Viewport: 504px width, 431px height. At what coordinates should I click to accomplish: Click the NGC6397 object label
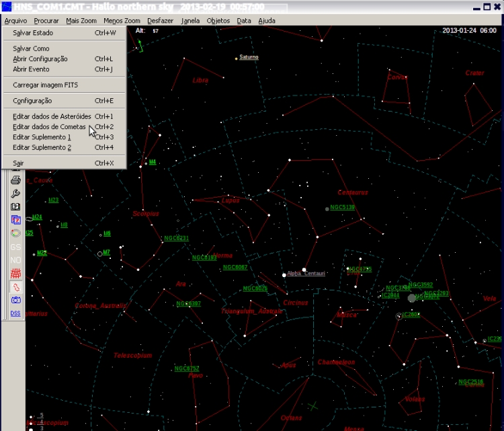coord(189,304)
